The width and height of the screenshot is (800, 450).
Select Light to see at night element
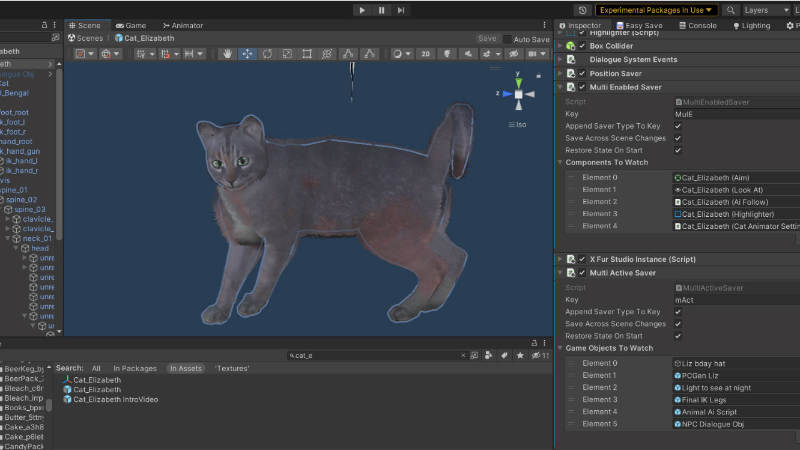(736, 388)
